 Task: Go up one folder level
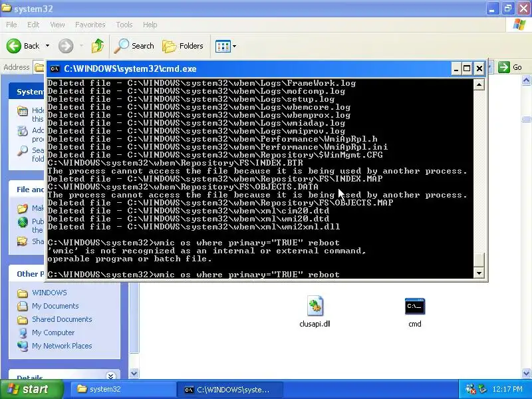click(98, 46)
